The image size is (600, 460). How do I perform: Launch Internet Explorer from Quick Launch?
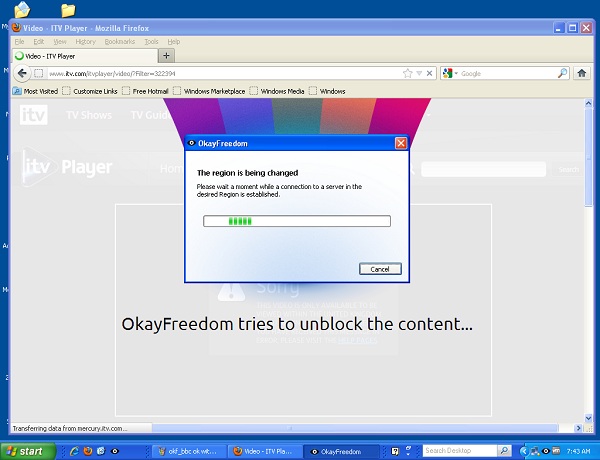click(x=74, y=451)
